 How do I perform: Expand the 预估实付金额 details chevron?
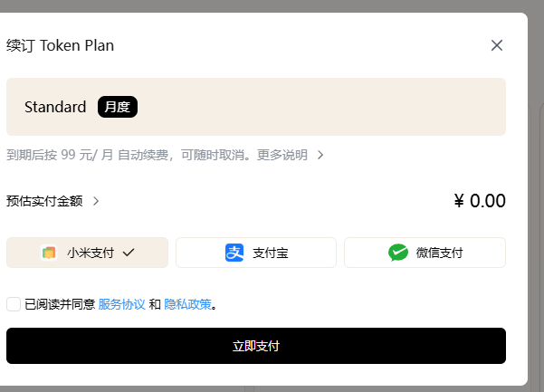pyautogui.click(x=96, y=201)
